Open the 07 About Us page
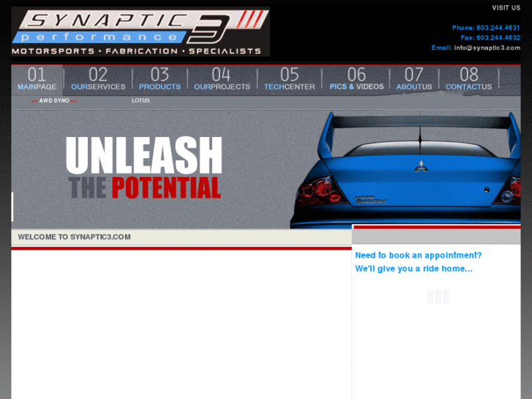532x399 pixels. tap(414, 80)
